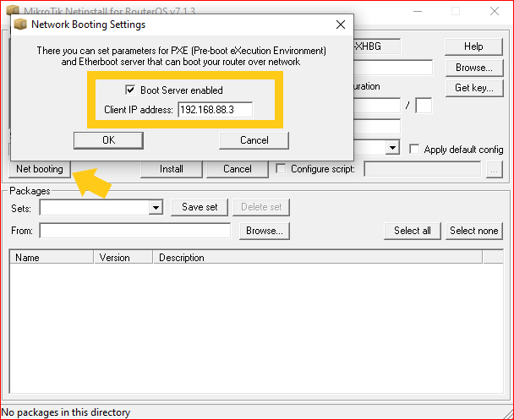Screen dimensions: 514x420
Task: Click the From path field
Action: 134,231
